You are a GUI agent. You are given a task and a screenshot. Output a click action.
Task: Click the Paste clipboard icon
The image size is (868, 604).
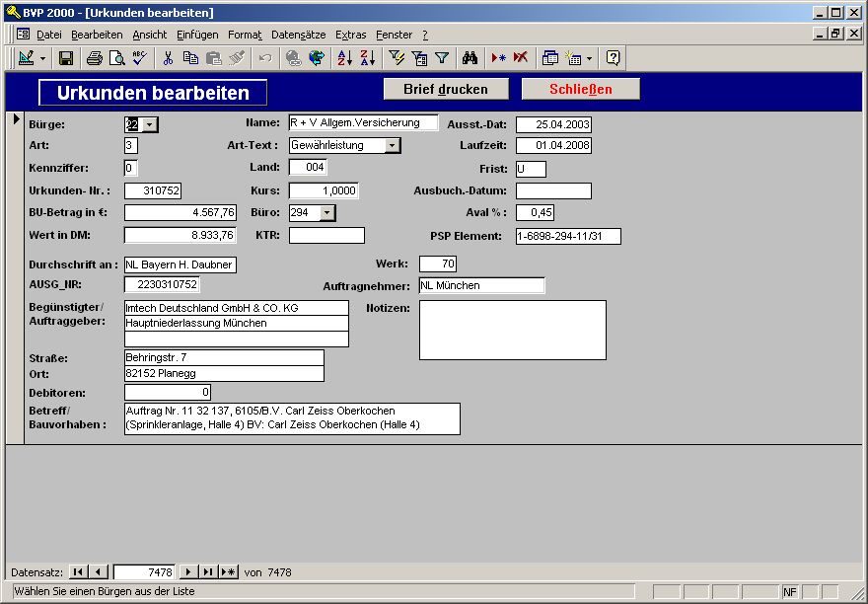214,57
